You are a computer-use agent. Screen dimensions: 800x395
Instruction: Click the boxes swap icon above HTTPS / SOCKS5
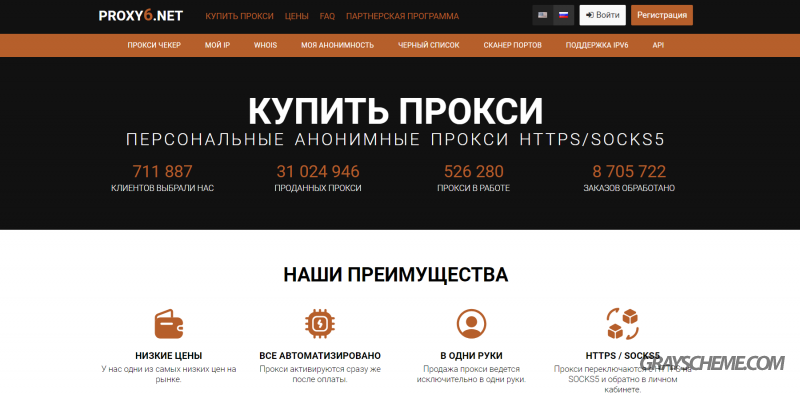tap(622, 324)
